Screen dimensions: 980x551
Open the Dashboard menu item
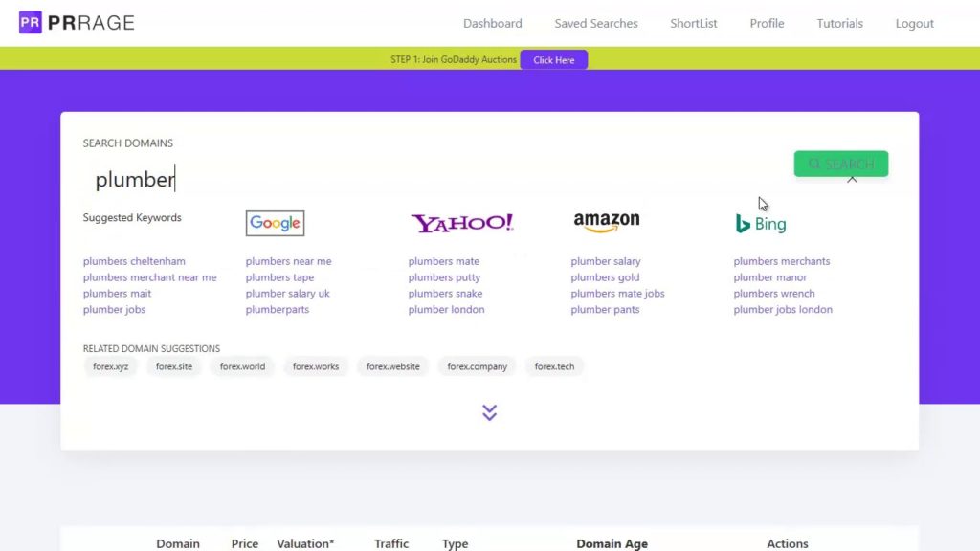coord(493,23)
